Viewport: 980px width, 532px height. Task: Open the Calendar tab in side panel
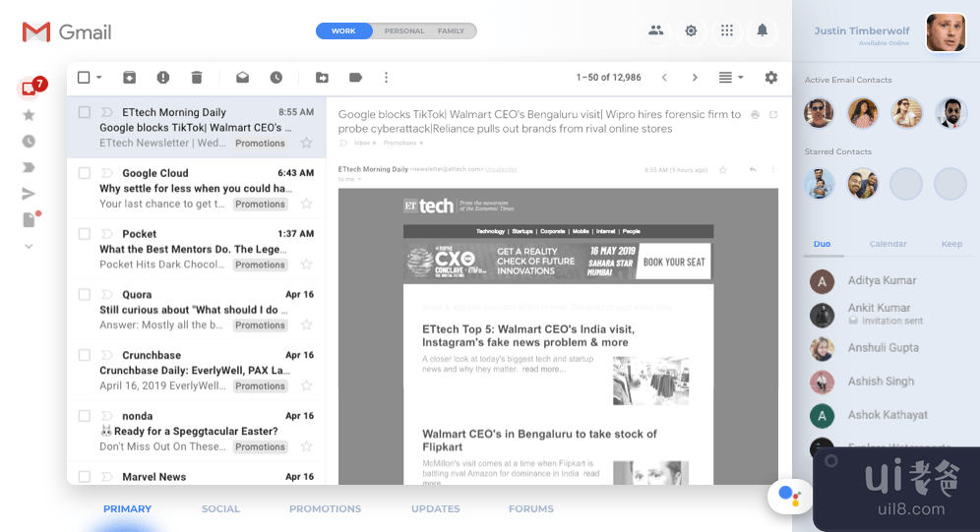888,244
